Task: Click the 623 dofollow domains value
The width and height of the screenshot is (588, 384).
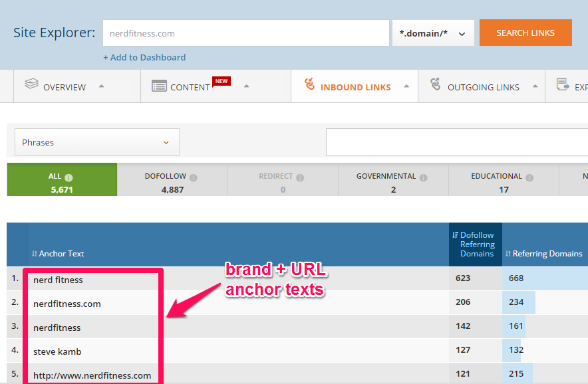Action: [463, 278]
